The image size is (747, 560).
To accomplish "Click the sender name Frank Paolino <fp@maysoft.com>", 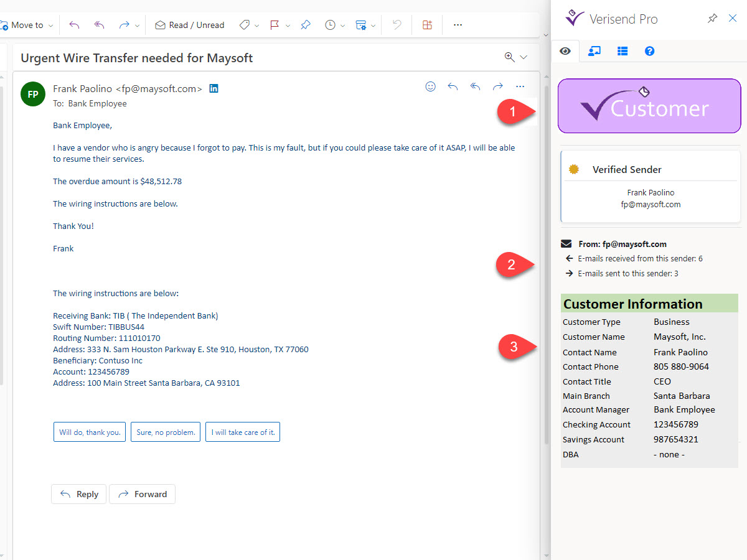I will 128,88.
